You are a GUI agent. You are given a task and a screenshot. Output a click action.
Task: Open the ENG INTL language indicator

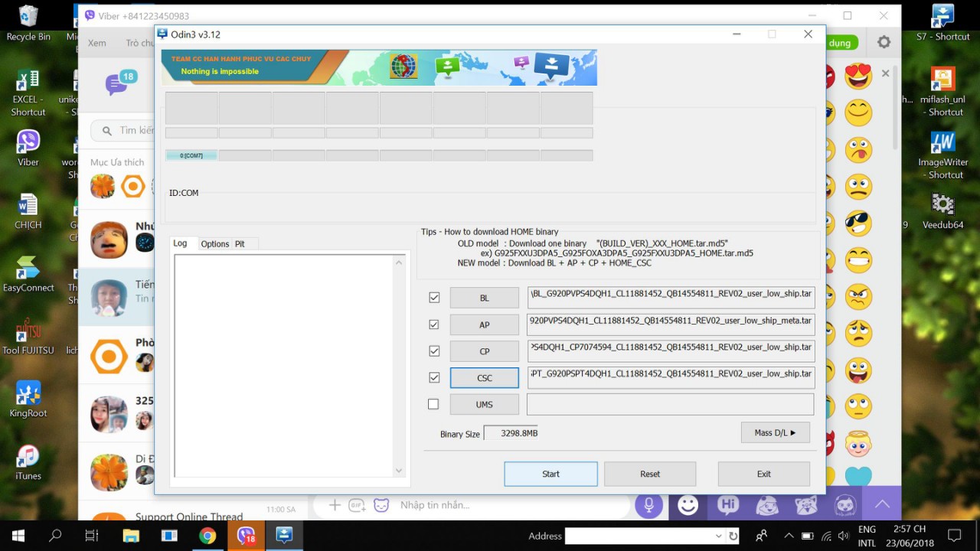[x=867, y=536]
